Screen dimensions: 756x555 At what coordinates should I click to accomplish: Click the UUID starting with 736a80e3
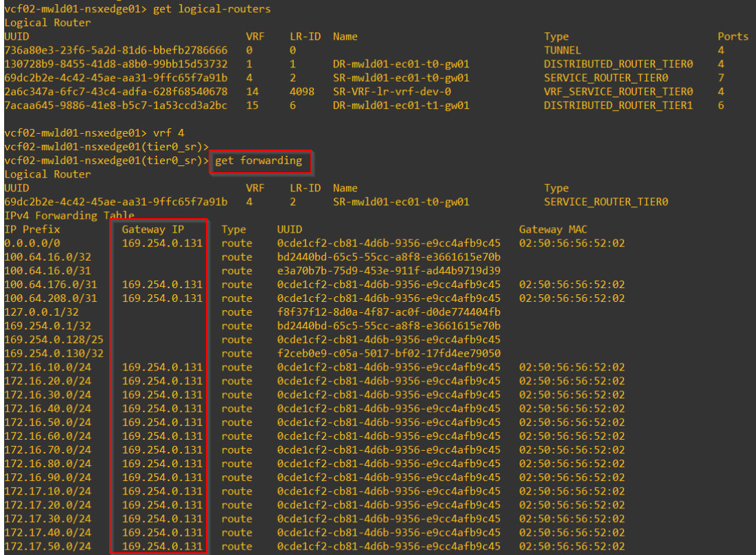click(x=115, y=50)
